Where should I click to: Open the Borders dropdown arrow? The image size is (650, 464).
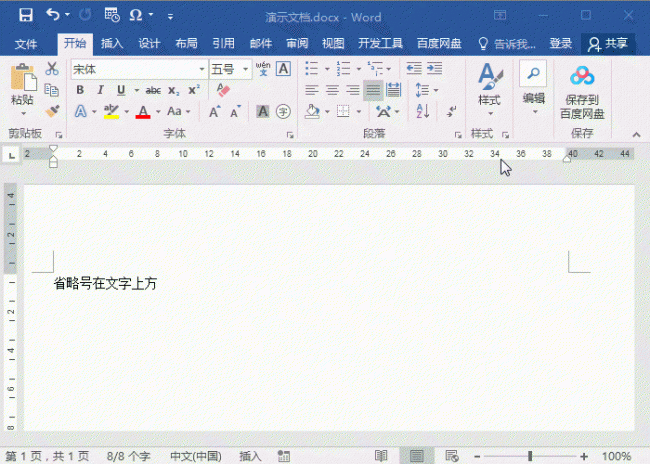(x=359, y=112)
